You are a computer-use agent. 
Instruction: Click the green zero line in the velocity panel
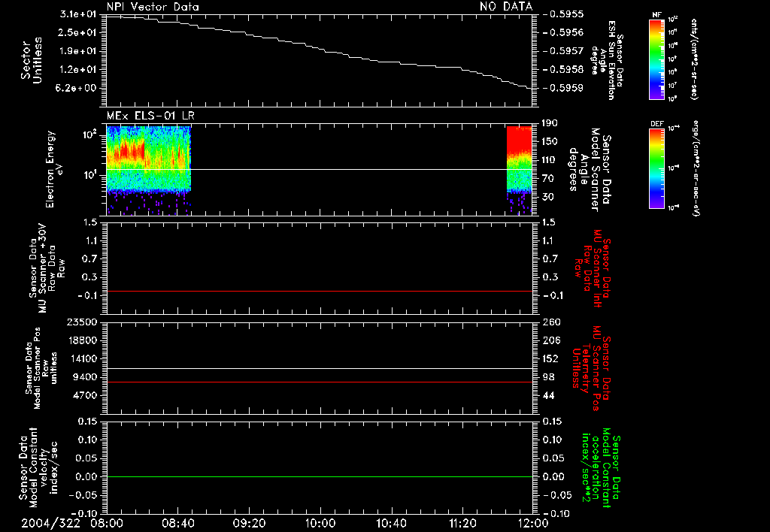320,476
